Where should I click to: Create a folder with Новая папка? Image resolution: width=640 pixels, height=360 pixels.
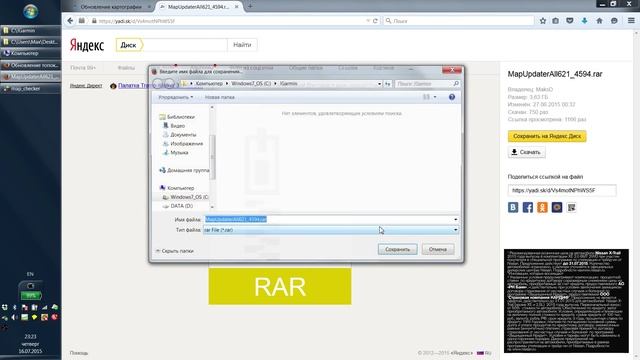point(220,97)
